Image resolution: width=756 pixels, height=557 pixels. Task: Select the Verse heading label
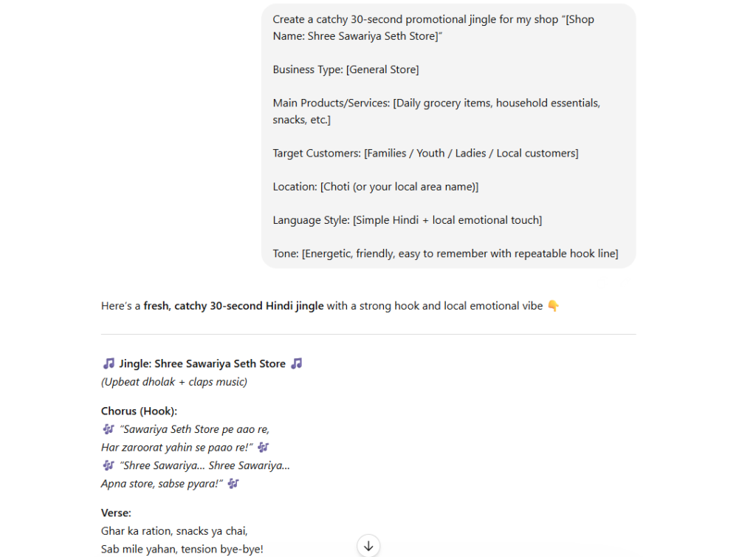(115, 513)
